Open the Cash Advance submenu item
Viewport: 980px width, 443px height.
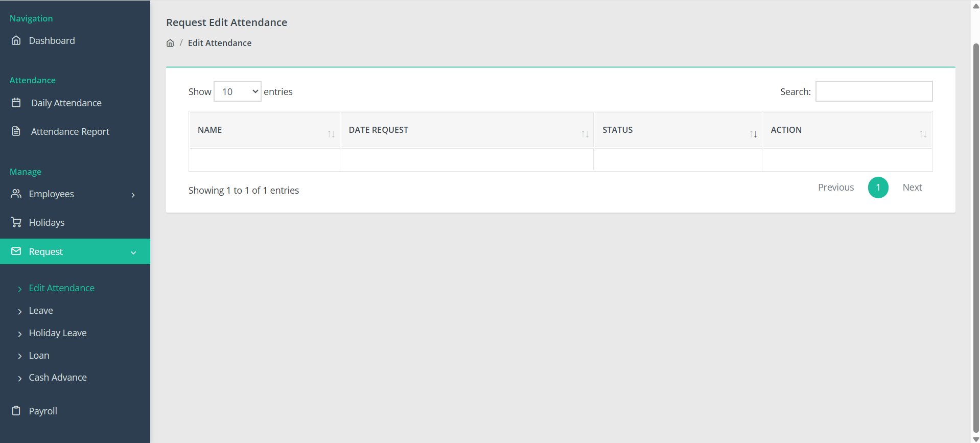[58, 378]
